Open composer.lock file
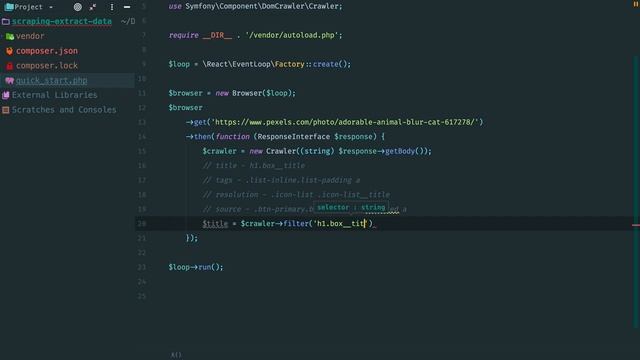Screen dimensions: 640x360 click(x=47, y=66)
